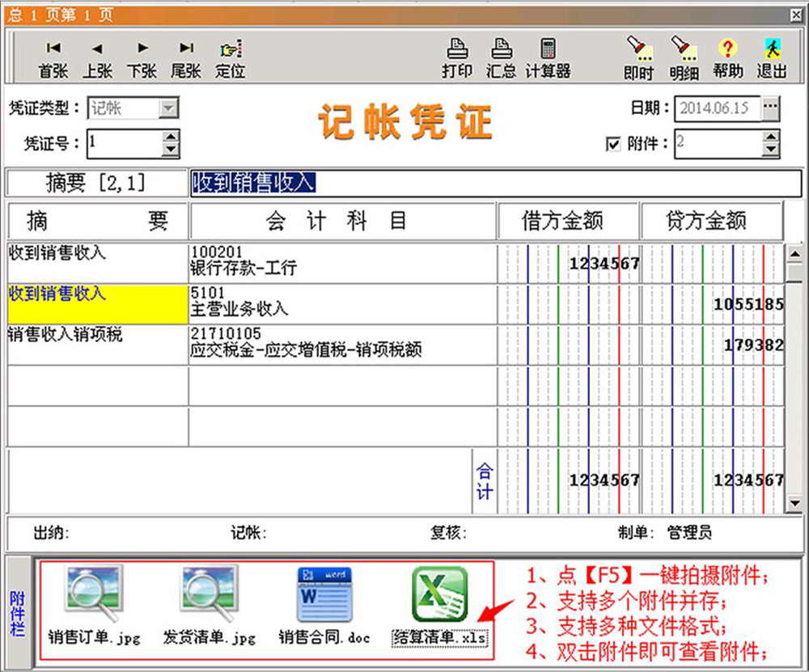Open the date picker ellipsis button
Screen dimensions: 809x672
[771, 107]
